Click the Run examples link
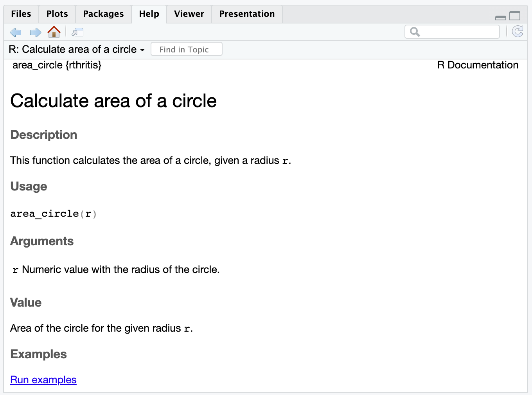The height and width of the screenshot is (395, 532). (43, 380)
